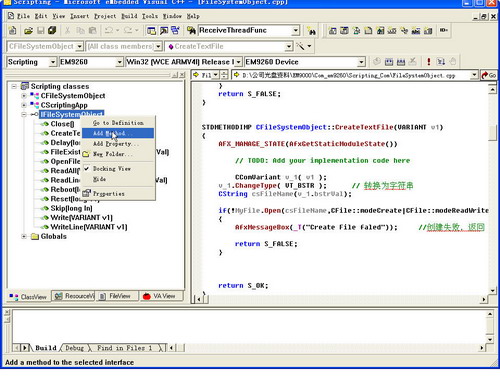Click the Cut scissors icon

(x=68, y=31)
